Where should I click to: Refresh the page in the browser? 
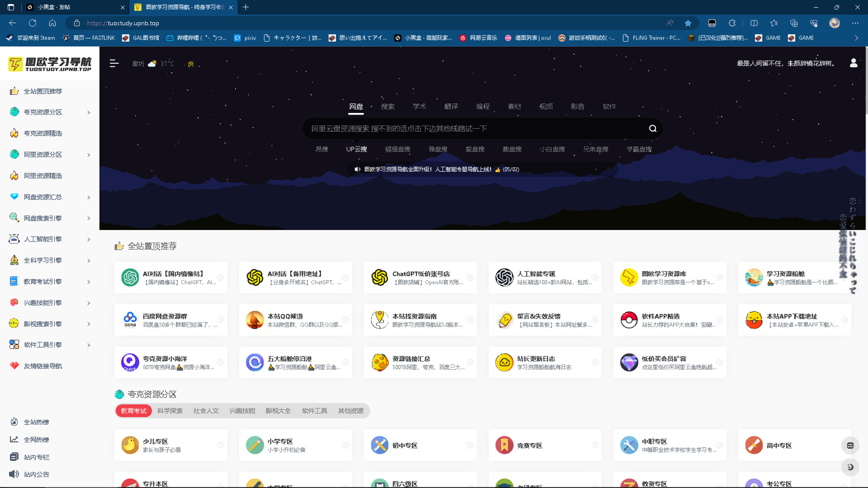coord(33,23)
